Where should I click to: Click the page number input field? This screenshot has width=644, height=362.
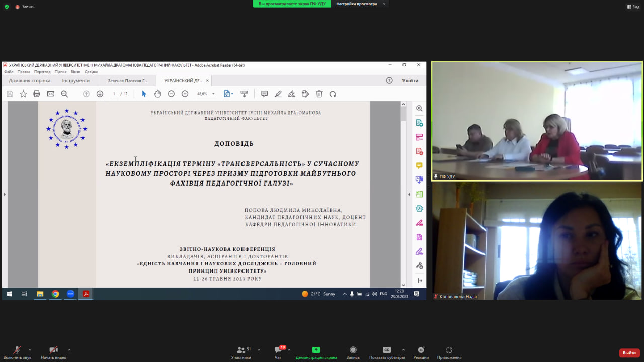pyautogui.click(x=114, y=94)
